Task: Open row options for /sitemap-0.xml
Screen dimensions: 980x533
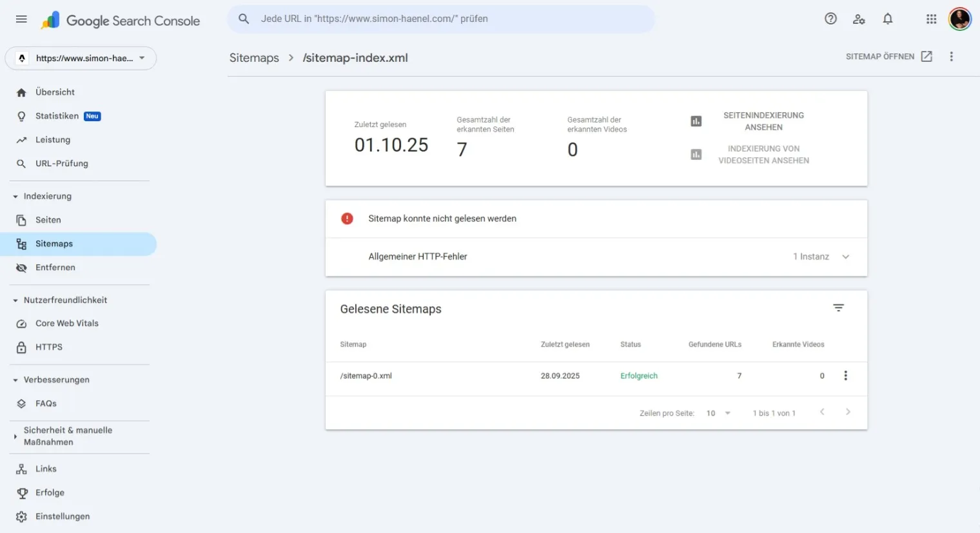Action: (845, 376)
